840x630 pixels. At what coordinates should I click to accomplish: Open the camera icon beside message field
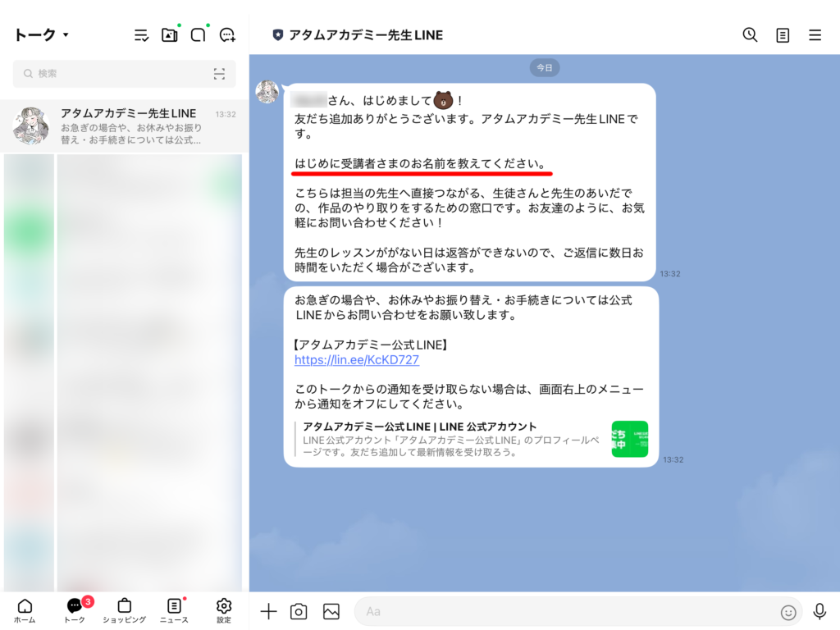(299, 611)
